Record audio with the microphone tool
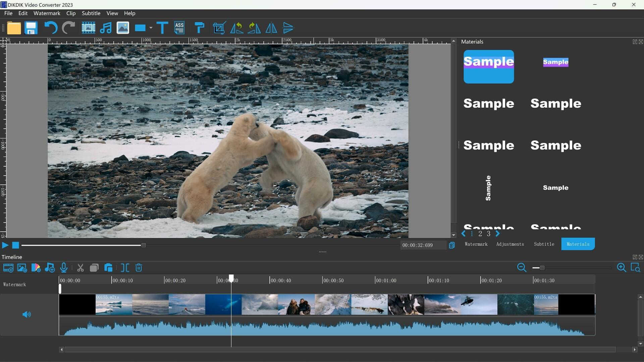Image resolution: width=644 pixels, height=362 pixels. pos(64,267)
